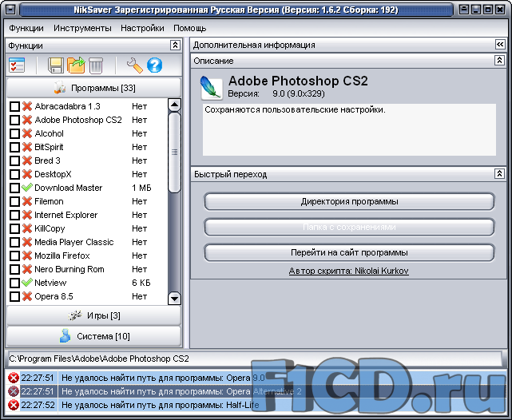Click the red X icon beside Internet Explorer

[x=27, y=215]
